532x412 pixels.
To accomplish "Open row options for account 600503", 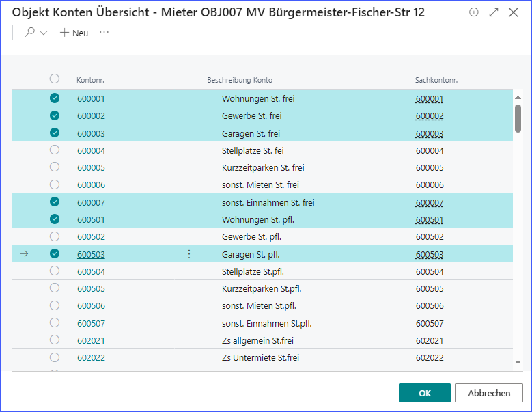I will click(x=189, y=254).
